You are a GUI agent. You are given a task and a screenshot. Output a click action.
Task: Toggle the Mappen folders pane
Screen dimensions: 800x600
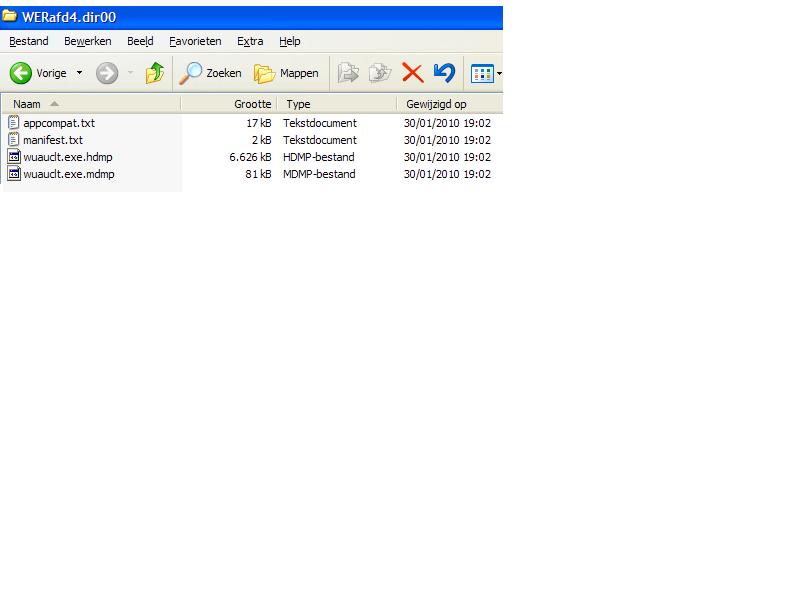(286, 73)
